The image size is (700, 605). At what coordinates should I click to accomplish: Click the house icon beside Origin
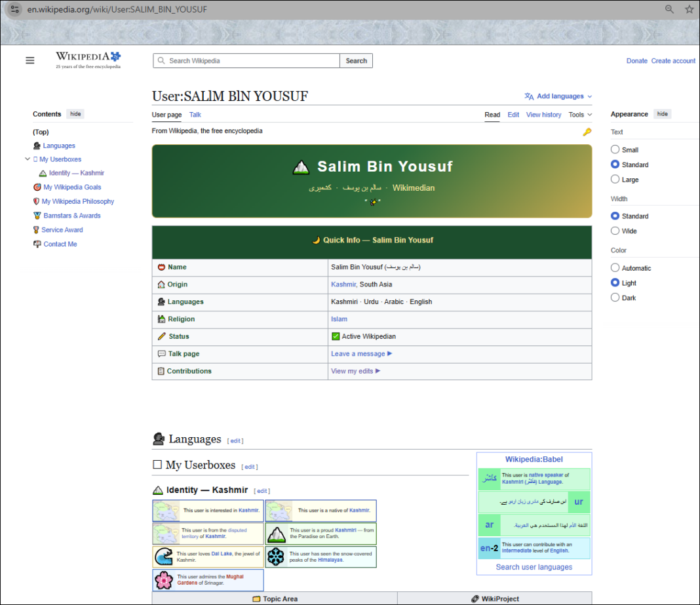(x=161, y=284)
